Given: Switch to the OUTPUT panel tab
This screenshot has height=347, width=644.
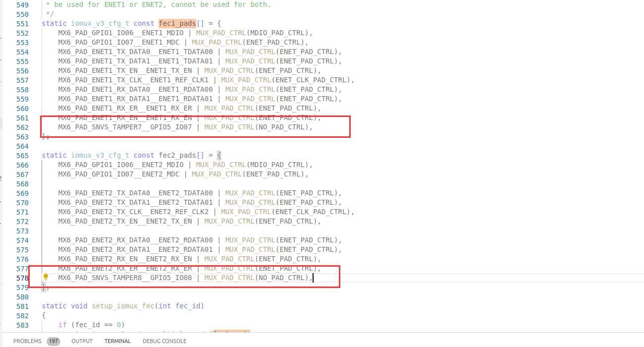Looking at the screenshot, I should click(82, 341).
